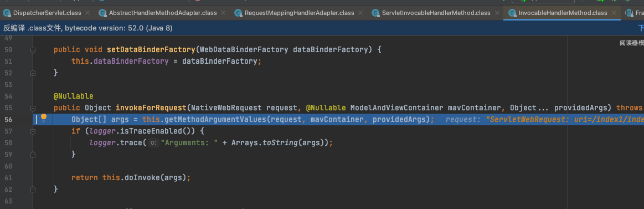Close the DispatcherServlet.class tab
Viewport: 644px width, 209px height.
(87, 13)
